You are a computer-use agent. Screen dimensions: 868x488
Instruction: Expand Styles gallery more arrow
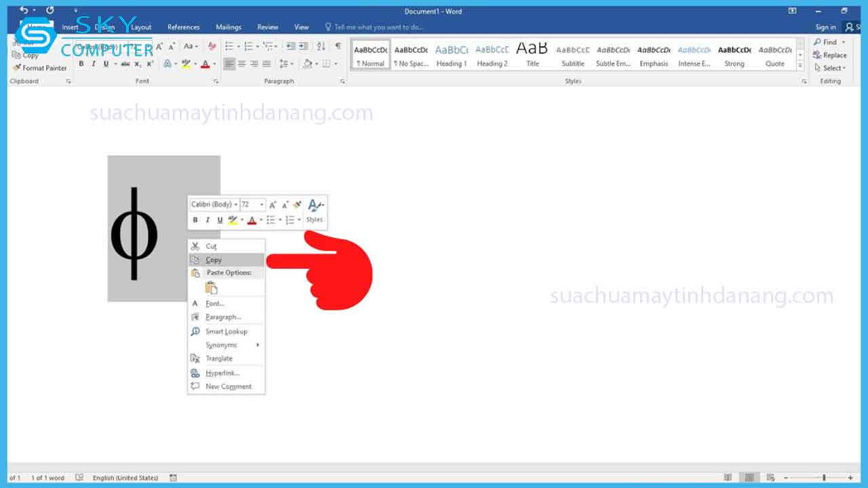tap(800, 65)
